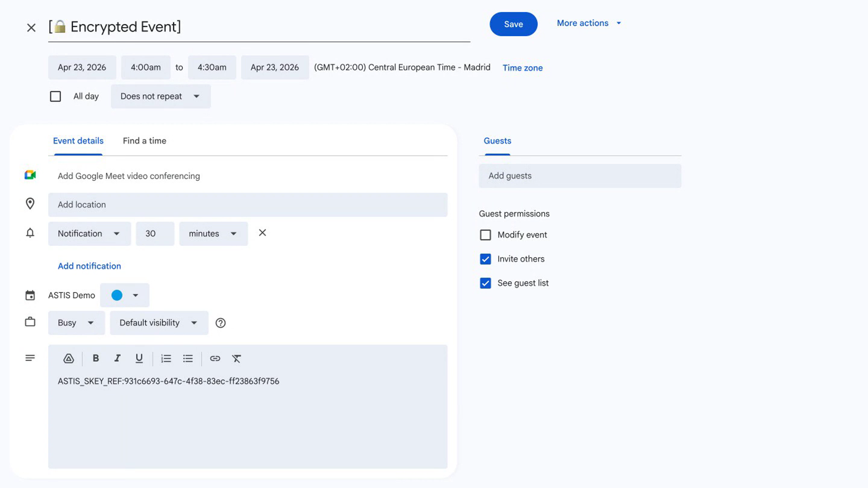Open the end time 4:30am picker

(x=212, y=67)
